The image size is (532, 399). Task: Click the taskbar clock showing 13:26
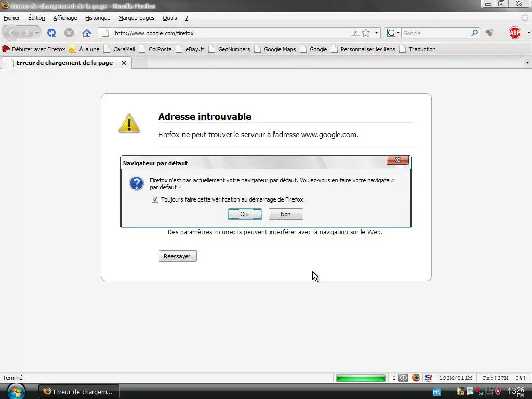pyautogui.click(x=516, y=392)
